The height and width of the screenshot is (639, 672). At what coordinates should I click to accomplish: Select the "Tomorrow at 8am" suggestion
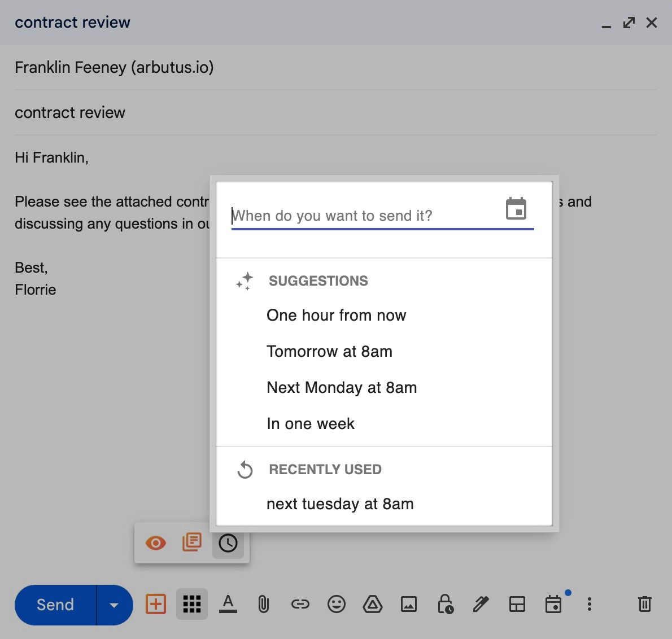tap(330, 351)
